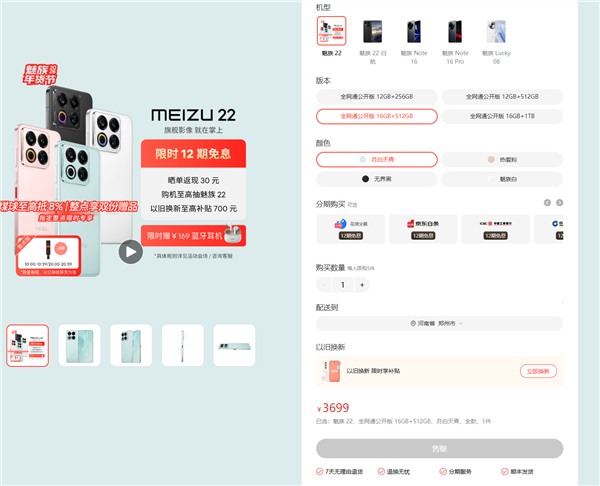
Task: Choose the ICBC 工商银行 installment option
Action: (496, 229)
